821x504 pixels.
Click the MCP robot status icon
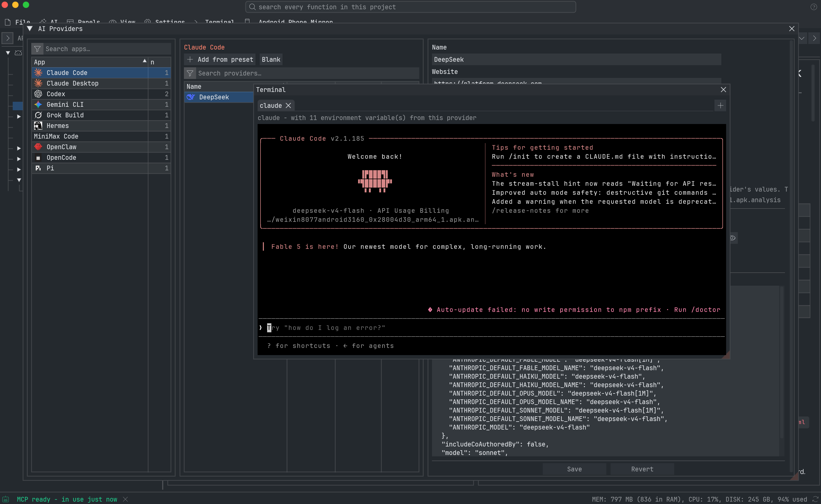coord(6,499)
